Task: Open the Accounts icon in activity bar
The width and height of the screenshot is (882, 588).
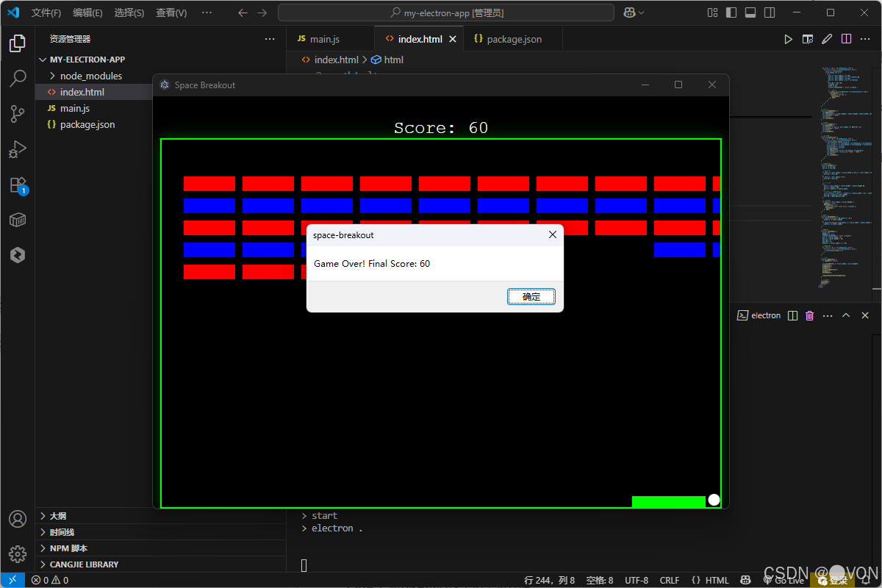Action: pyautogui.click(x=18, y=519)
